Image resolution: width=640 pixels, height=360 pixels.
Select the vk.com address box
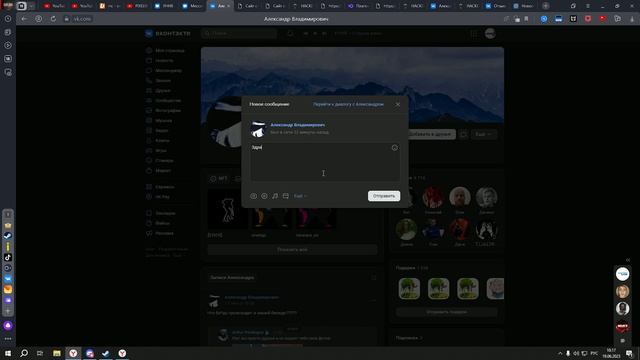click(x=82, y=19)
